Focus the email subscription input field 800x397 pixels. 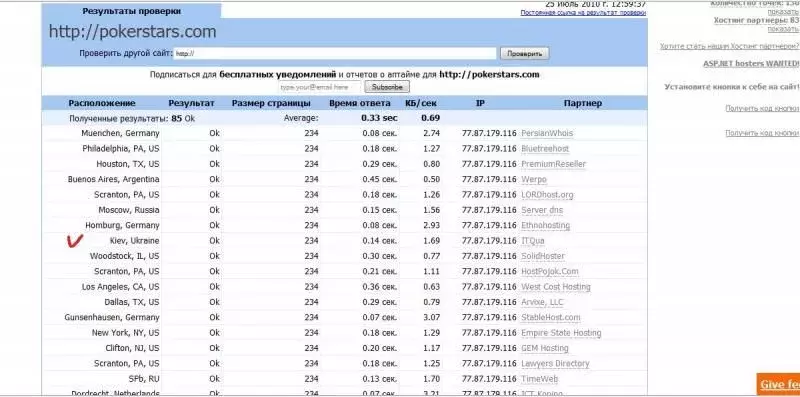click(320, 87)
